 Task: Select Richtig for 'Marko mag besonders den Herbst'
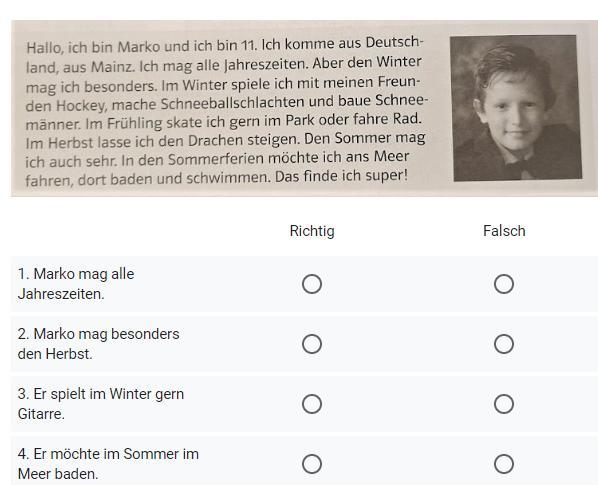312,344
